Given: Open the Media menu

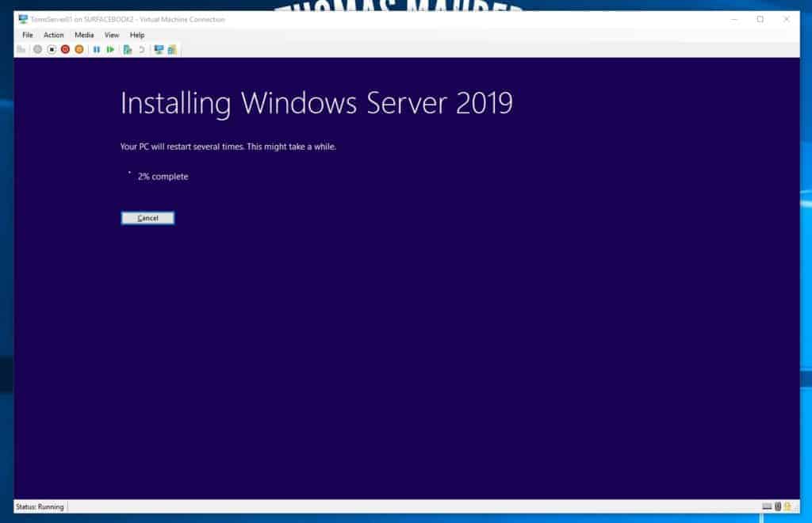Looking at the screenshot, I should pos(84,35).
